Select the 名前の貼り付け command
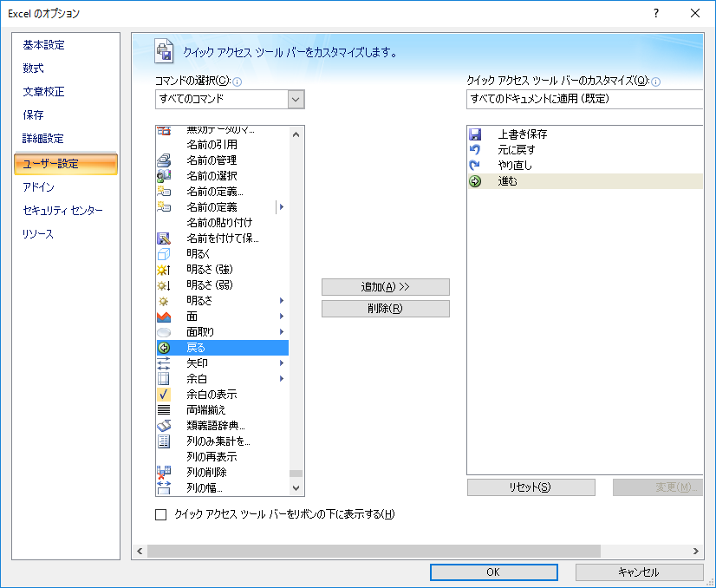 (x=223, y=223)
